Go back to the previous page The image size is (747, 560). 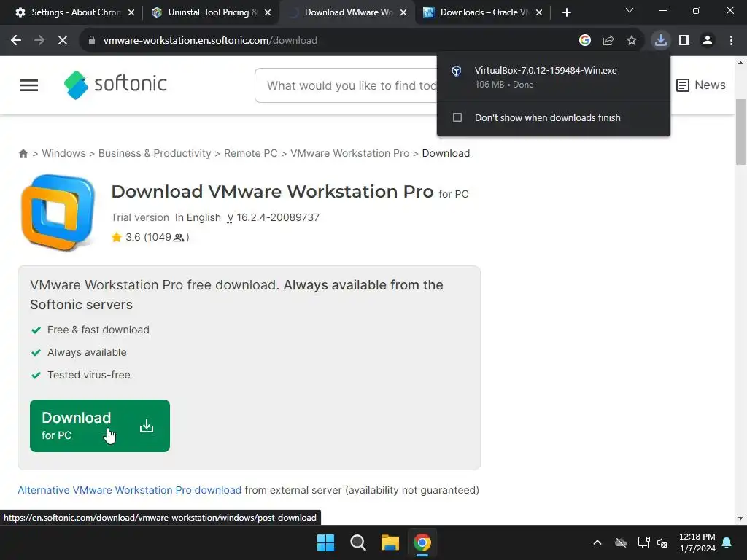(16, 41)
